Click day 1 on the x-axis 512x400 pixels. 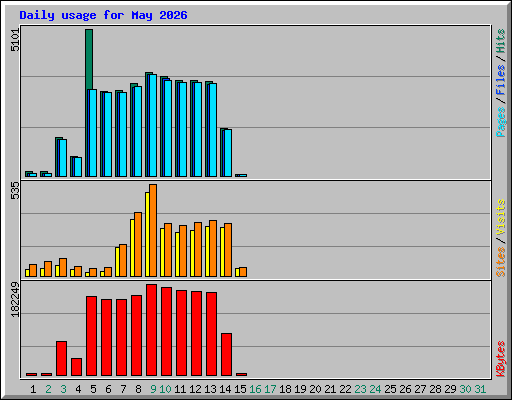pyautogui.click(x=33, y=389)
